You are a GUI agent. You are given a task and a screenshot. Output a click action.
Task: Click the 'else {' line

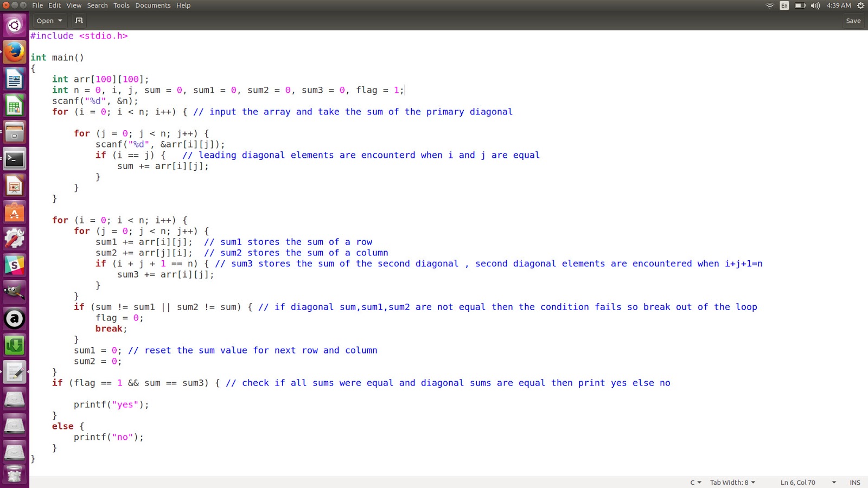click(68, 426)
